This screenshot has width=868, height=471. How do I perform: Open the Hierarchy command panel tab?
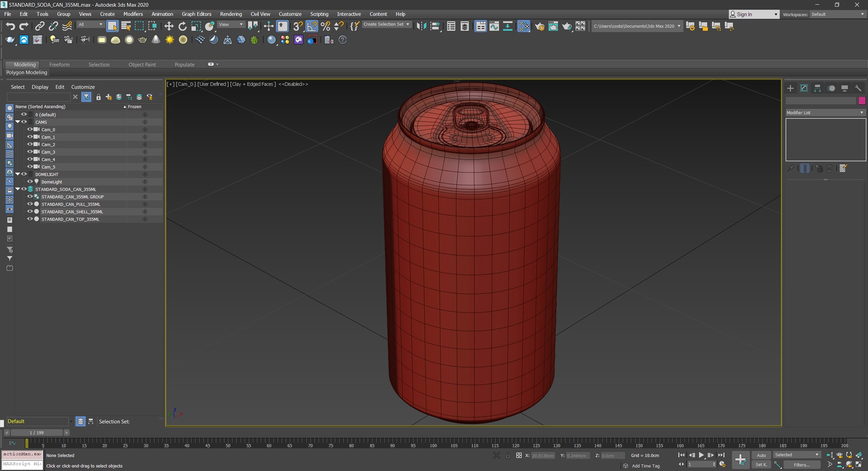(817, 88)
